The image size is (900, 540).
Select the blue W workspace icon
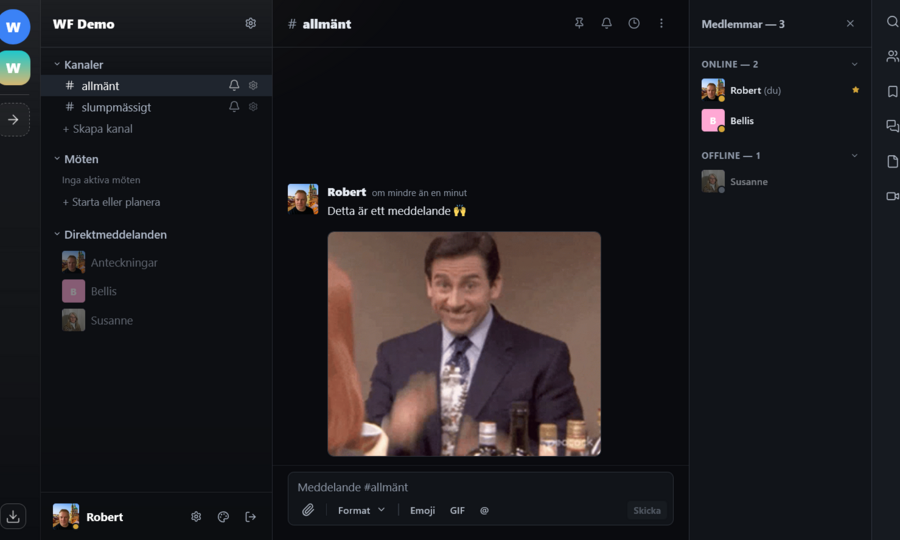click(x=14, y=26)
